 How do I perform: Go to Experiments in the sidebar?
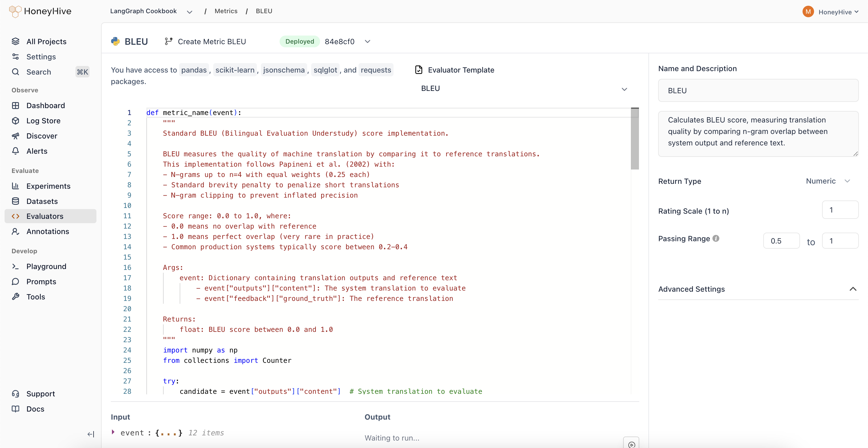click(48, 186)
